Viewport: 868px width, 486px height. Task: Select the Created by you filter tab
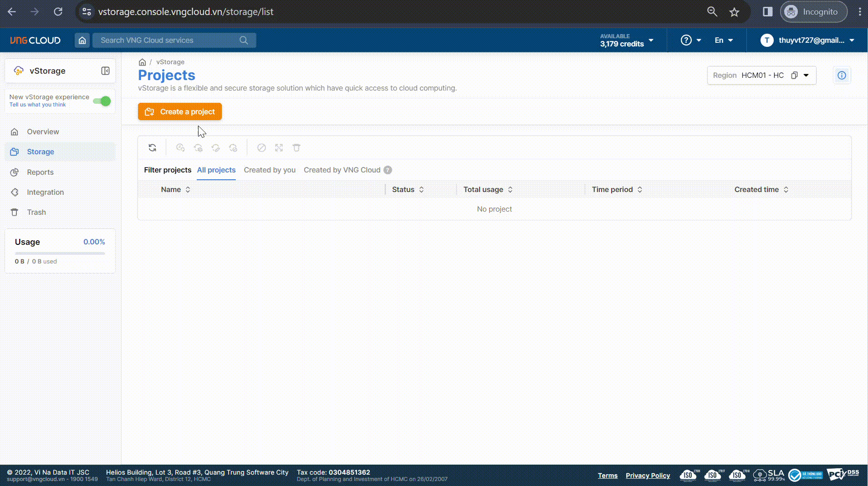tap(270, 170)
